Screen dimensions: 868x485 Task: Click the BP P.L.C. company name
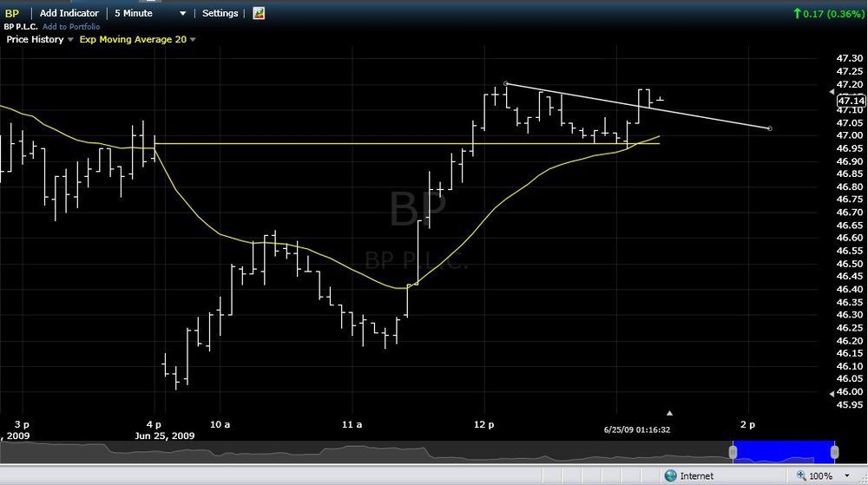21,27
